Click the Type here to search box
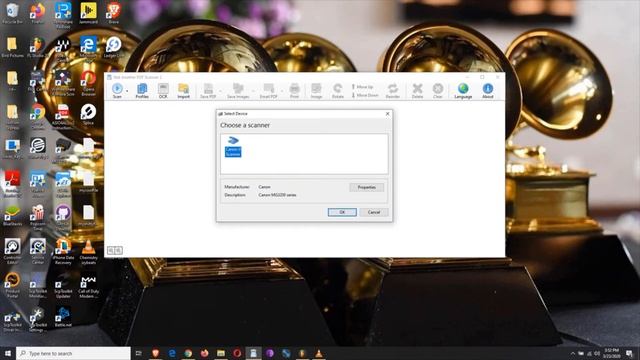The height and width of the screenshot is (360, 640). click(73, 353)
